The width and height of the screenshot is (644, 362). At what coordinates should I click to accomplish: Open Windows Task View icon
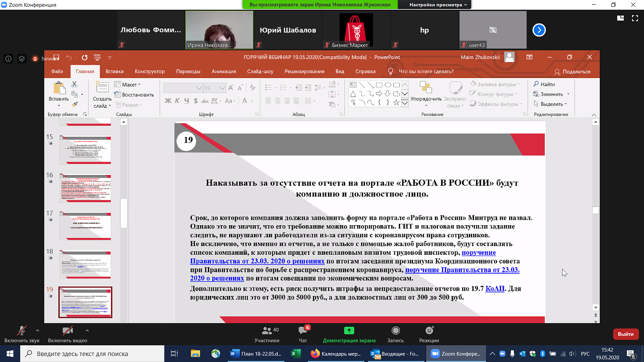[174, 353]
